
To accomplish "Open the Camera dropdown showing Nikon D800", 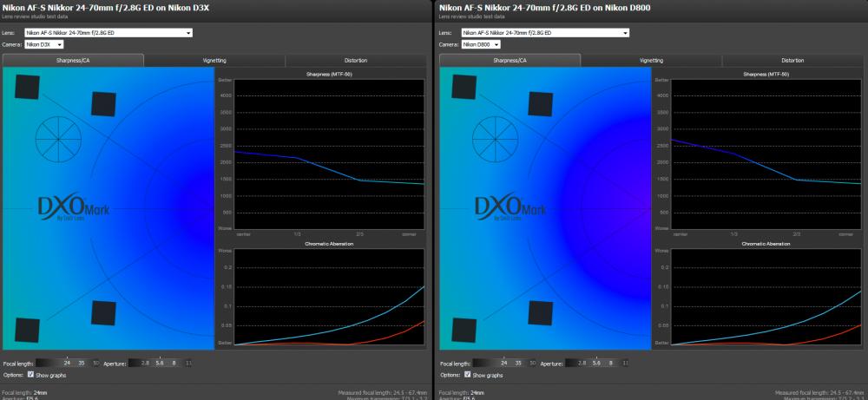I will [481, 45].
